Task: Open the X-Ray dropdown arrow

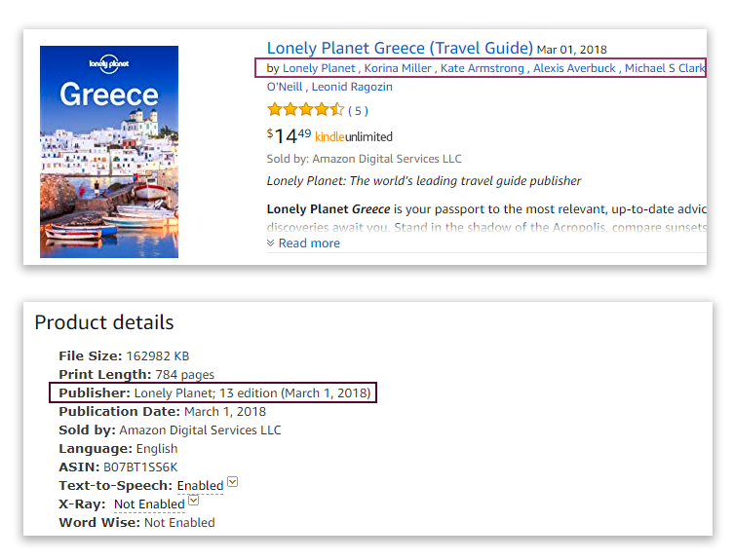Action: (x=194, y=502)
